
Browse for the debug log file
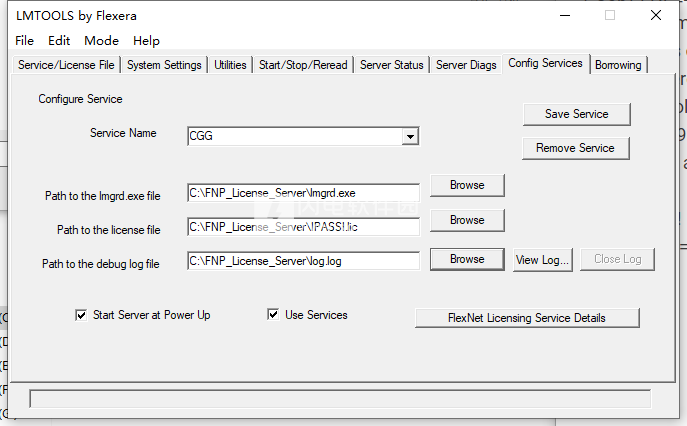pos(467,259)
